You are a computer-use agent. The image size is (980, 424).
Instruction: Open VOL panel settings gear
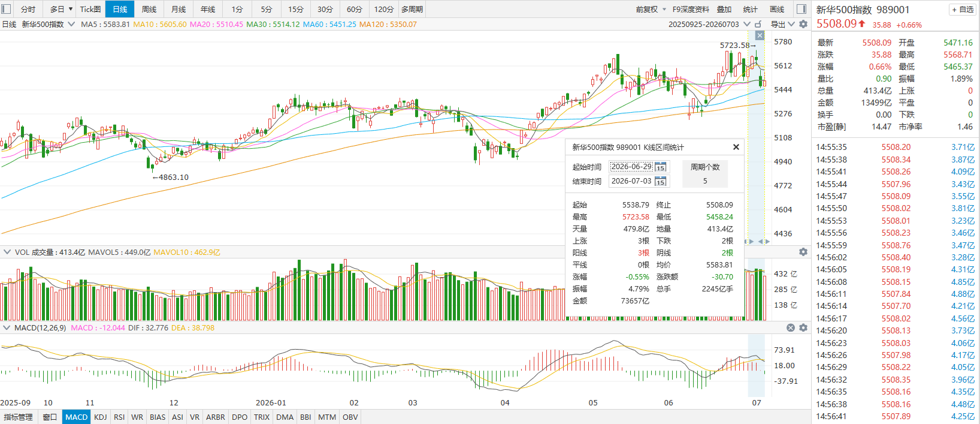click(803, 252)
